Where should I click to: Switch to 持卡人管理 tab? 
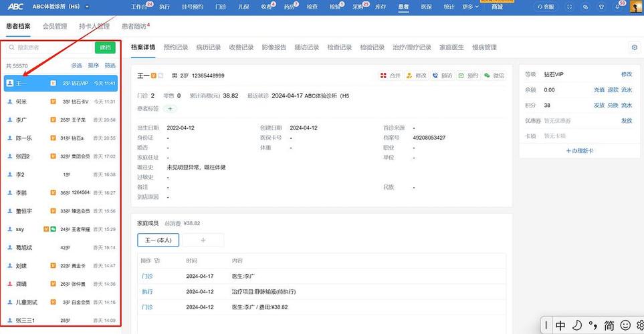point(94,26)
